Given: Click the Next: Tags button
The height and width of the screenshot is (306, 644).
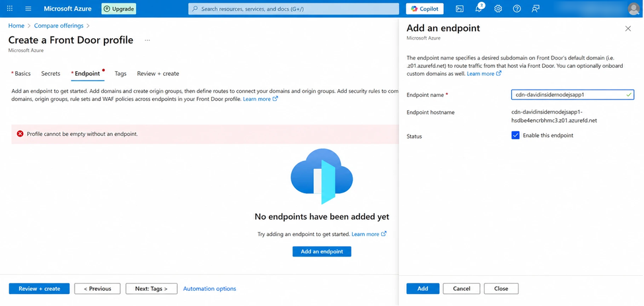Looking at the screenshot, I should (x=151, y=288).
